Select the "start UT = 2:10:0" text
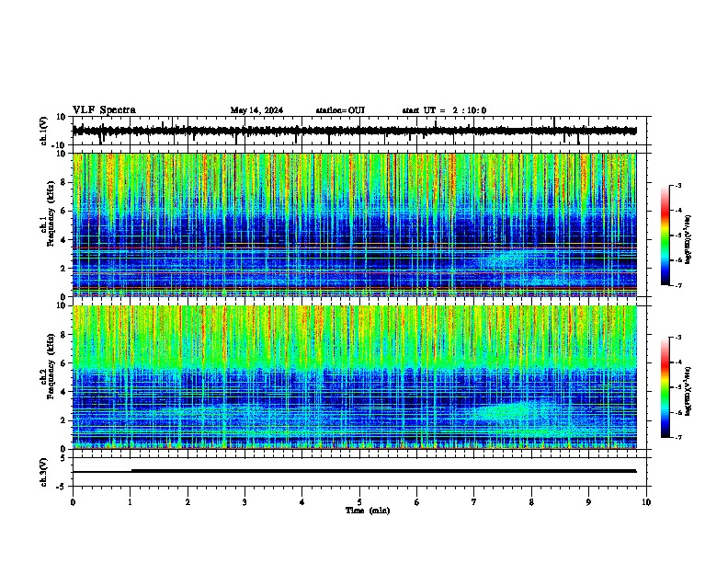Screen dimensions: 728x563 click(x=444, y=110)
